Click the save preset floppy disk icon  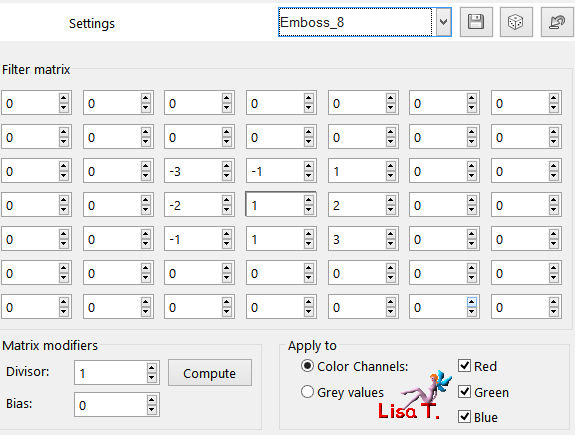[476, 22]
